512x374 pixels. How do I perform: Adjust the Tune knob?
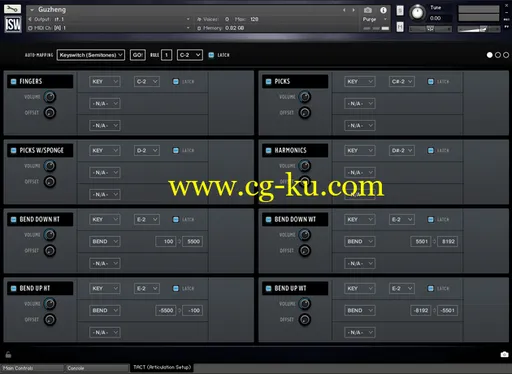pyautogui.click(x=417, y=13)
